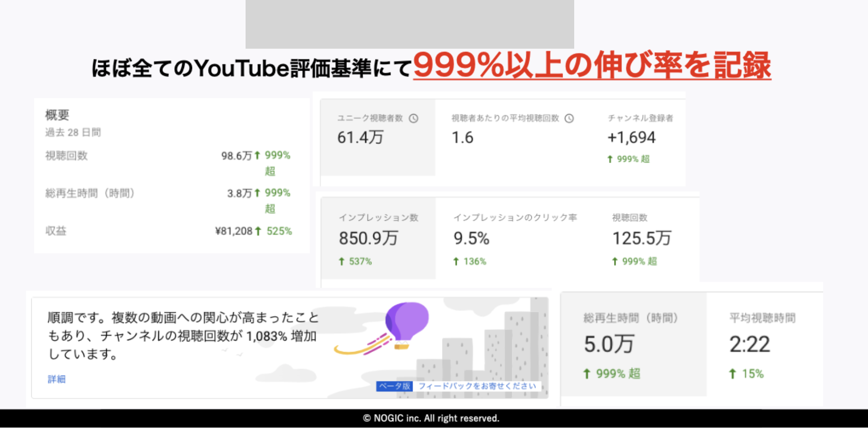Click the clock icon beside 視聴者あたりの平均視聴回数
Image resolution: width=868 pixels, height=428 pixels.
[x=569, y=118]
